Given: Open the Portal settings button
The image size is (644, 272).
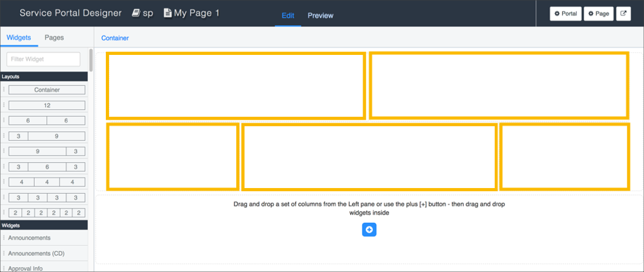Looking at the screenshot, I should pos(565,14).
